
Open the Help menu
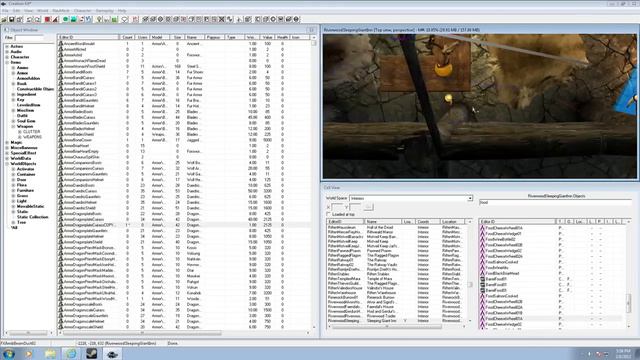point(122,11)
